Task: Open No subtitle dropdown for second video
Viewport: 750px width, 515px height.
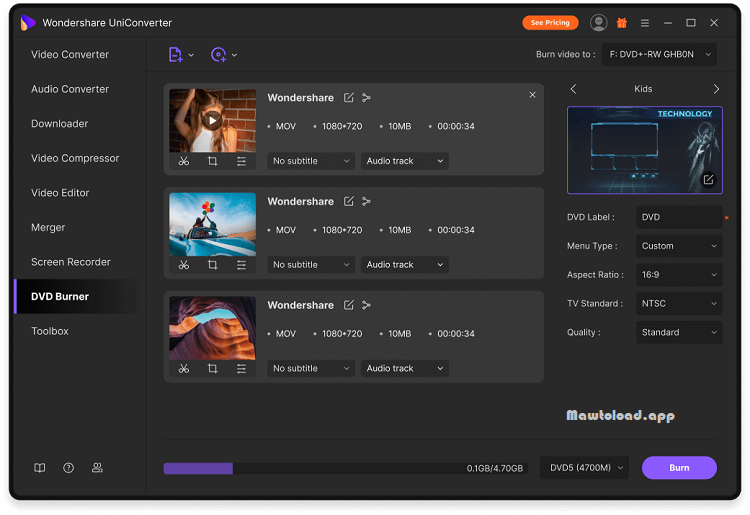Action: (x=311, y=264)
